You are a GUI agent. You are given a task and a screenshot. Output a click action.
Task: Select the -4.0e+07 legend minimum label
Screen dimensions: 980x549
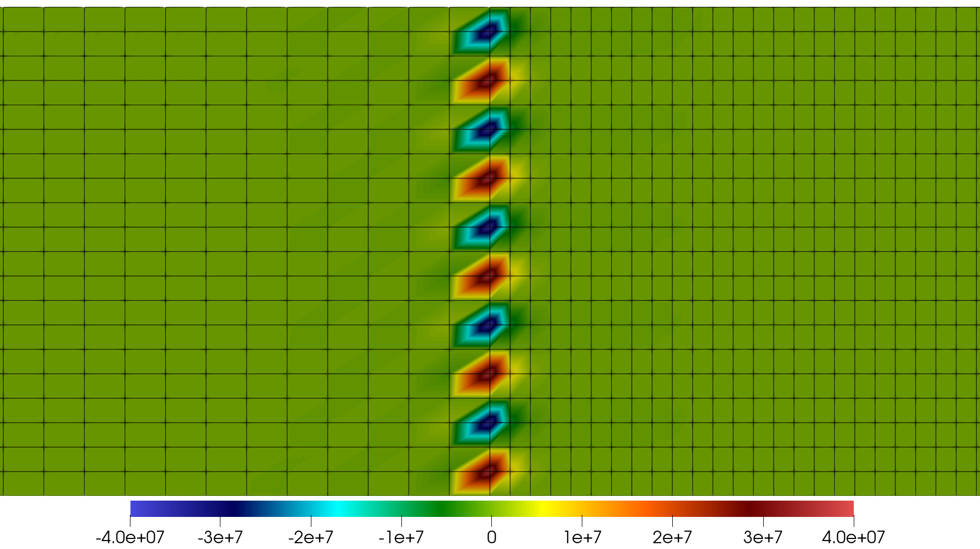pyautogui.click(x=130, y=537)
